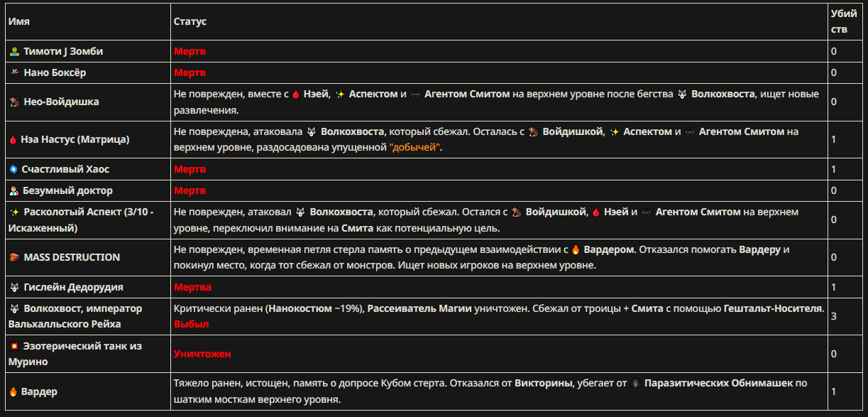Click the red Уничтожен status text
The image size is (868, 417).
pos(202,354)
